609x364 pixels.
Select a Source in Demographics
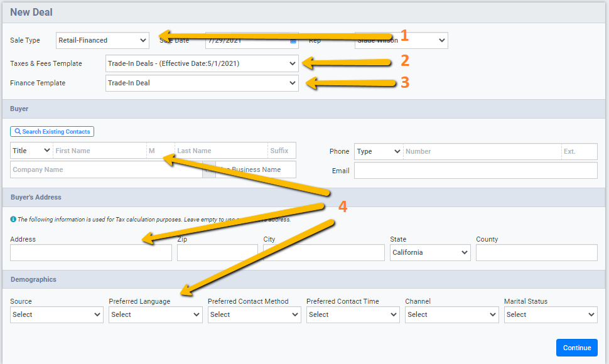pos(57,314)
